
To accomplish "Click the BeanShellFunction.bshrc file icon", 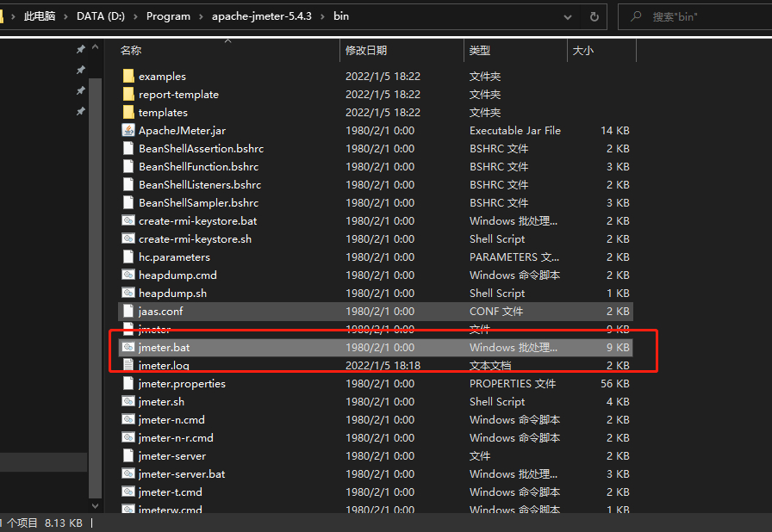I will (x=128, y=166).
